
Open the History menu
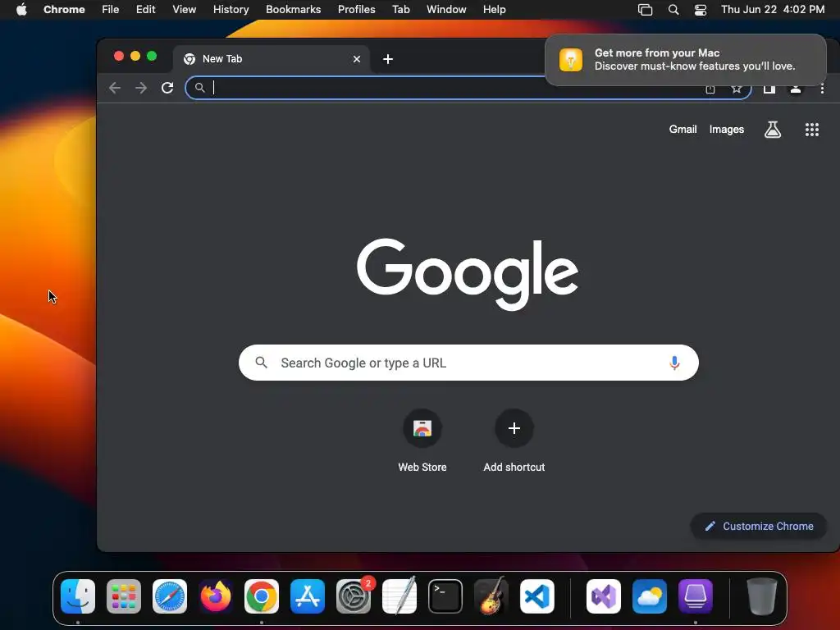(231, 9)
